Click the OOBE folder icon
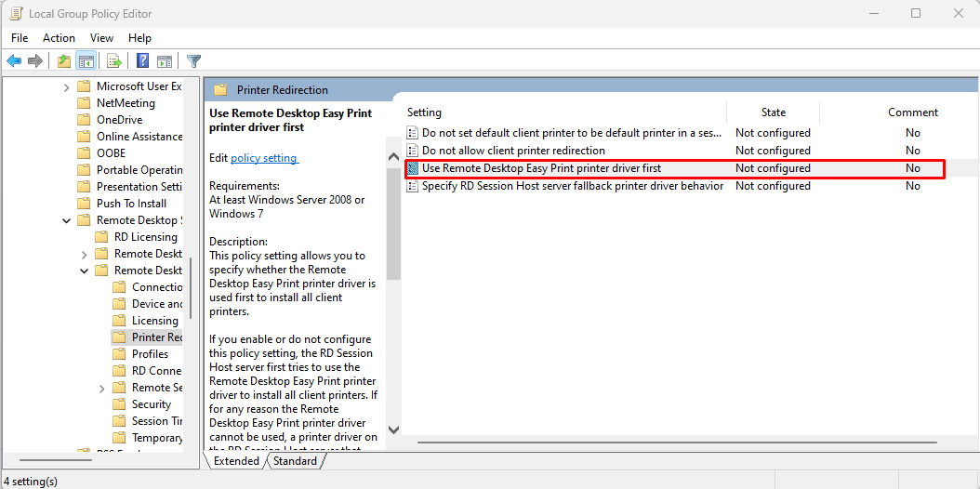This screenshot has width=980, height=489. 83,153
